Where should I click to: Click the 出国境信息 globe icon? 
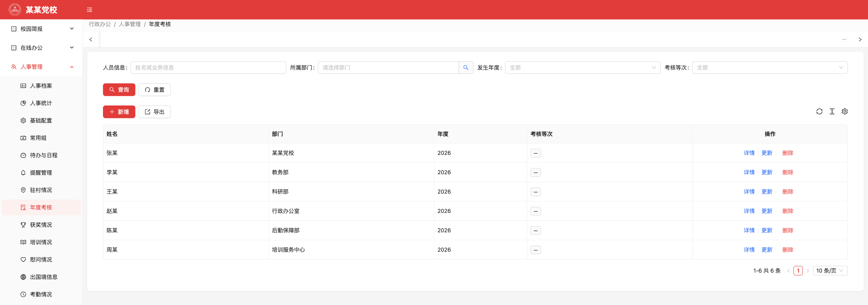point(23,277)
